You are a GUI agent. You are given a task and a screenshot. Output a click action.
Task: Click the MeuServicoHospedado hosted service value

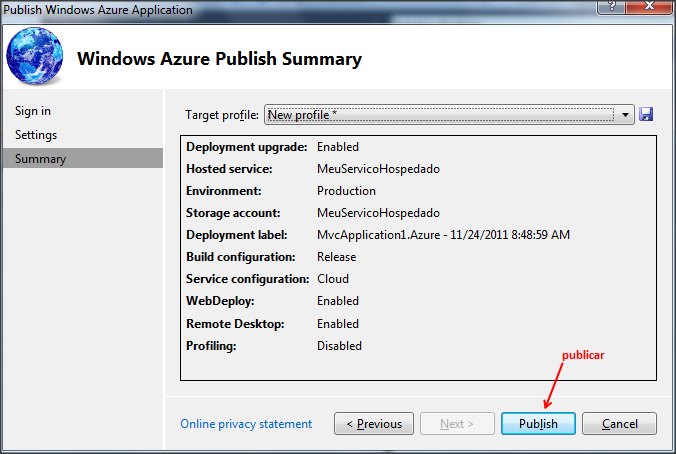tap(378, 169)
